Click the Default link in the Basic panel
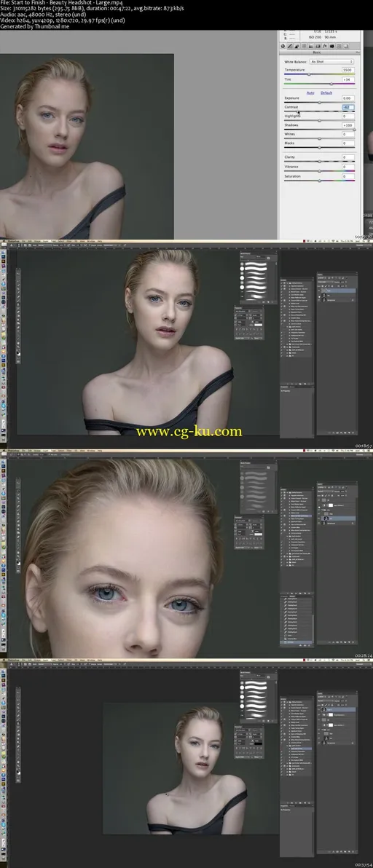This screenshot has height=868, width=373. point(326,92)
